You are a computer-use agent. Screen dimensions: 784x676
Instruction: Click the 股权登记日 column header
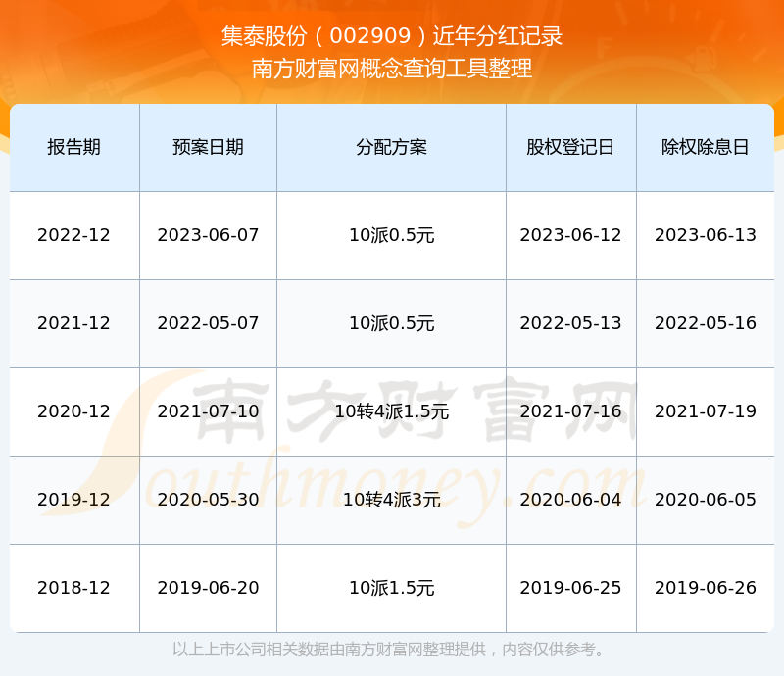(570, 147)
